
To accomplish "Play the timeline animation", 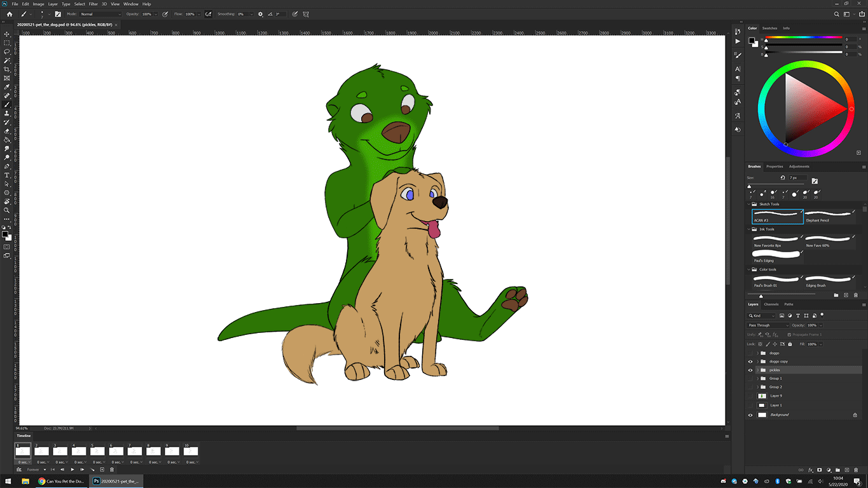I will (72, 470).
